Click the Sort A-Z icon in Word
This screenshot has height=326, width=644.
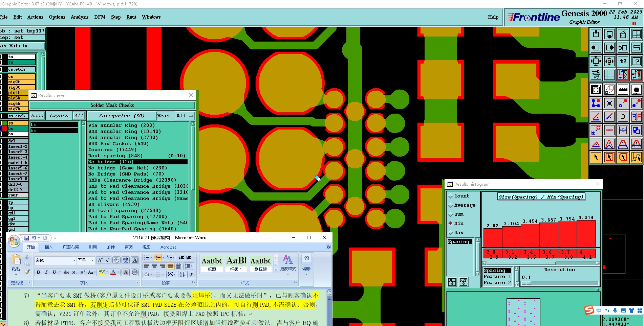[182, 274]
